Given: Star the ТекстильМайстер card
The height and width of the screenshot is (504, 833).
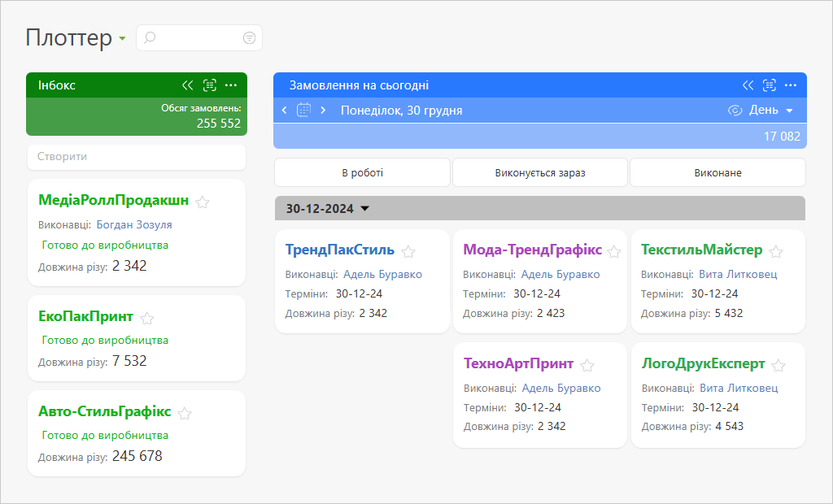Looking at the screenshot, I should tap(776, 251).
